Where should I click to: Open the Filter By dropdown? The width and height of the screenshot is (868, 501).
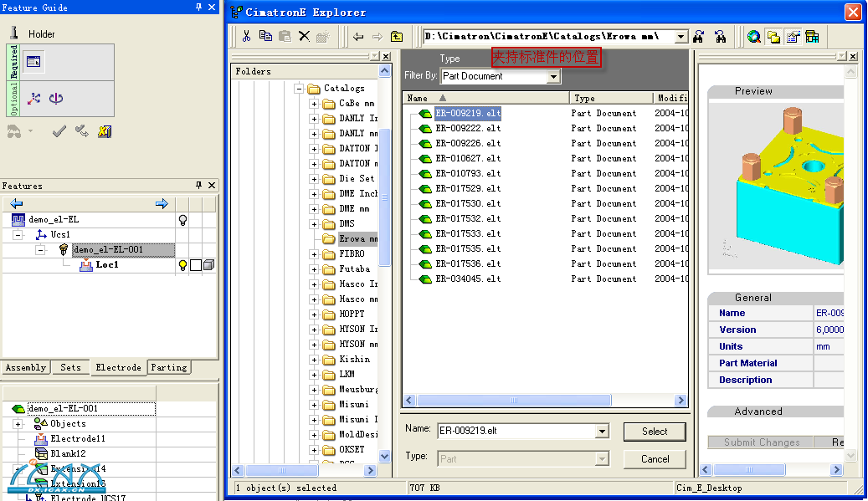(x=553, y=77)
